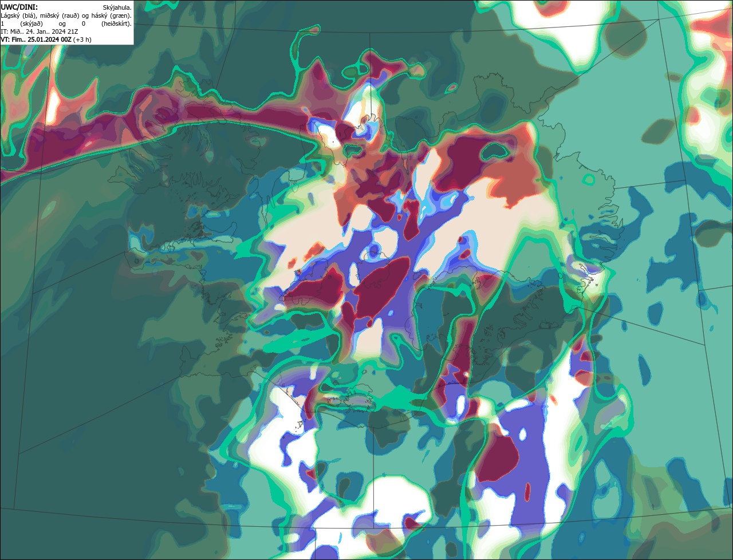Click the "UWC/DINI:" title text
Screen dimensions: 733x560
pos(19,7)
